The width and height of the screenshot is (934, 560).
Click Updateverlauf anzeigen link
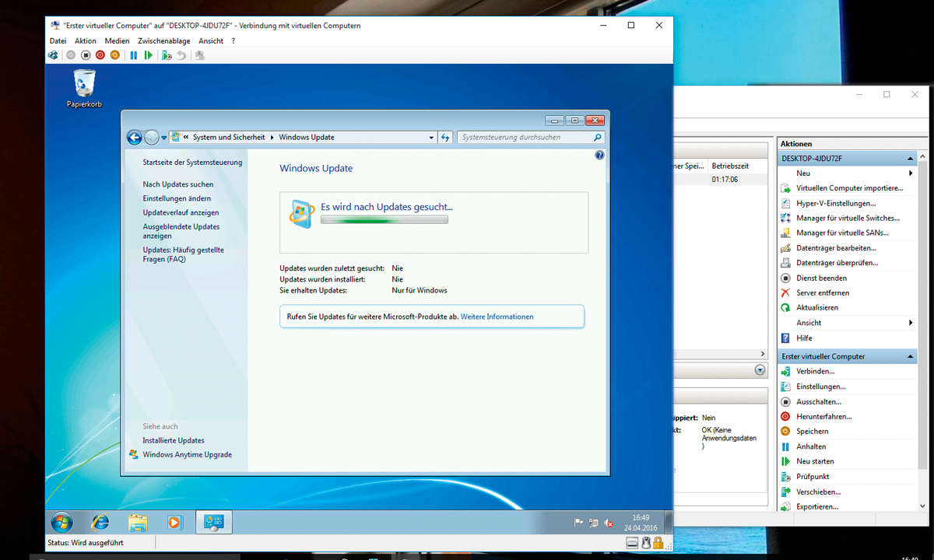pos(181,212)
